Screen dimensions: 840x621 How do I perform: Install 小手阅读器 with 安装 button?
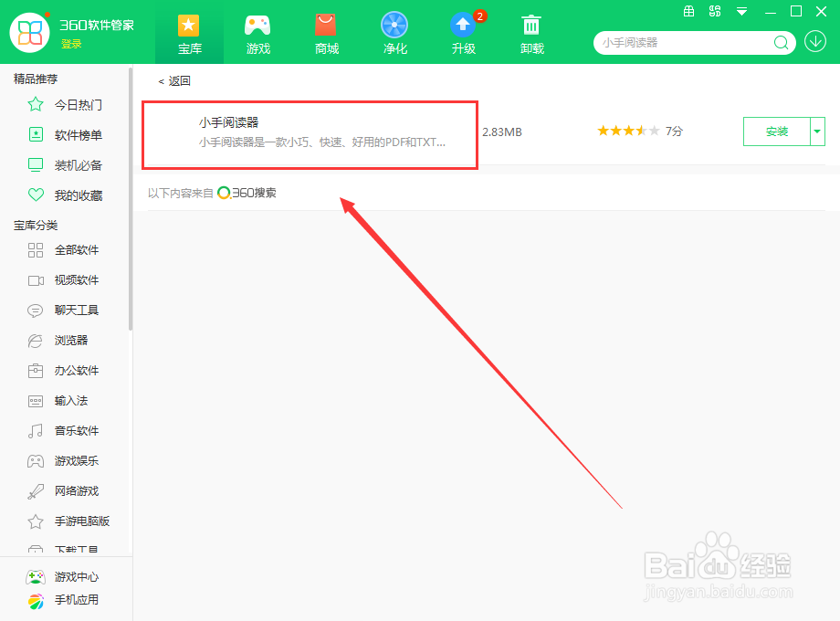(777, 132)
